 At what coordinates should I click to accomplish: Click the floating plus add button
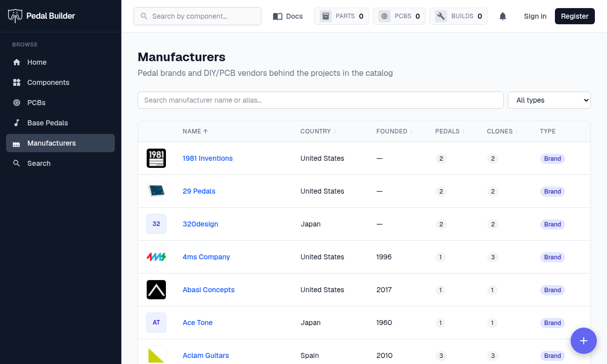pyautogui.click(x=584, y=341)
